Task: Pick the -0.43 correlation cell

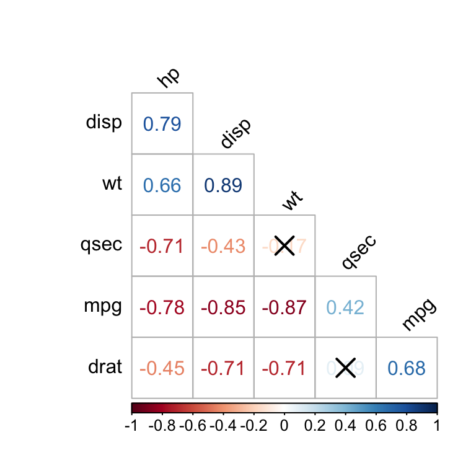Action: coord(223,245)
